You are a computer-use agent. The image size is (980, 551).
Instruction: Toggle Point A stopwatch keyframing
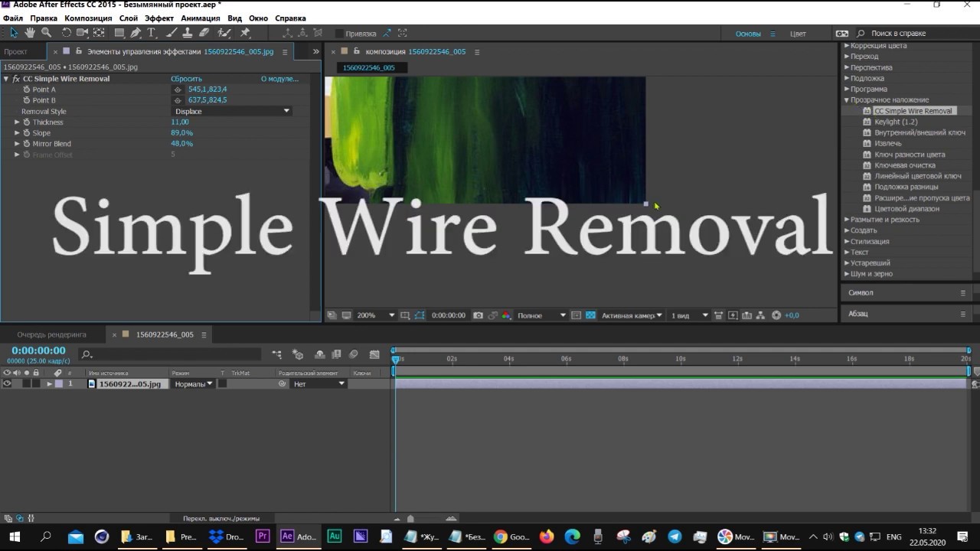(x=26, y=90)
